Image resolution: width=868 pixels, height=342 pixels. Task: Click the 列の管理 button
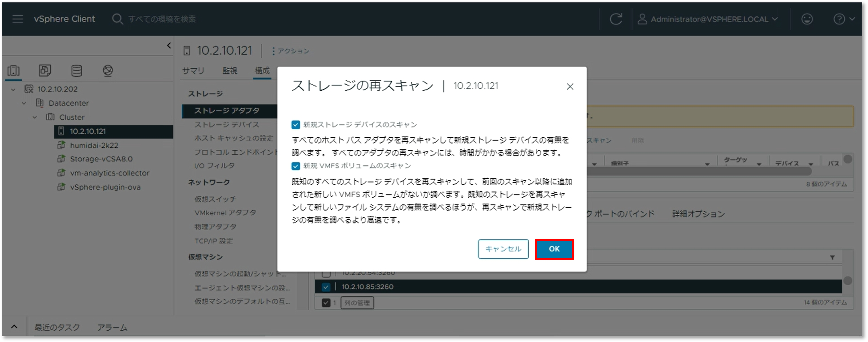[357, 303]
